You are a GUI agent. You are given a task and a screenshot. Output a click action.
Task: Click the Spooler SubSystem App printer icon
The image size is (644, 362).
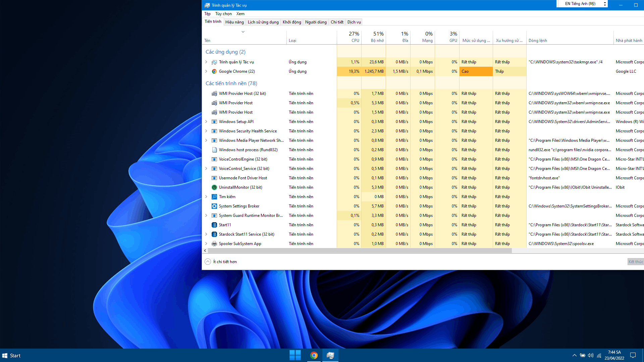(214, 244)
